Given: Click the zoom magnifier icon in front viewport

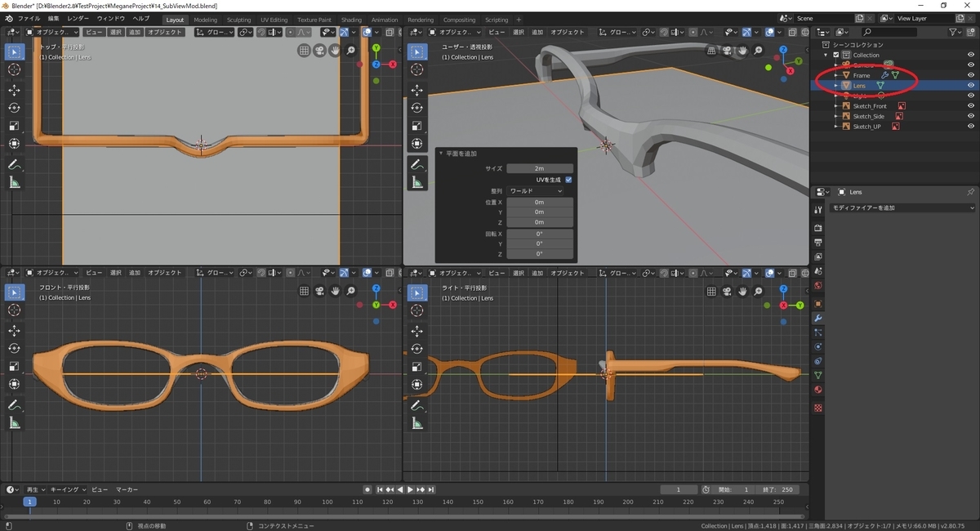Looking at the screenshot, I should point(351,291).
